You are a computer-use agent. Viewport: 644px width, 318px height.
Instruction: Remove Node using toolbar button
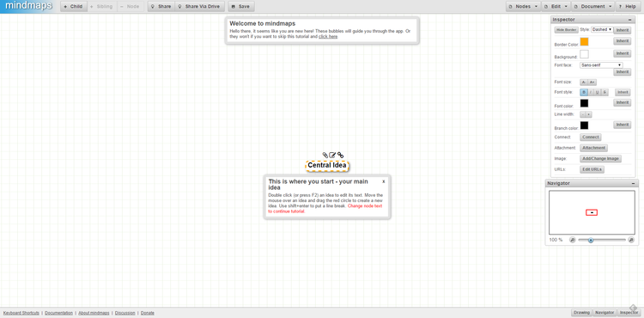(130, 7)
